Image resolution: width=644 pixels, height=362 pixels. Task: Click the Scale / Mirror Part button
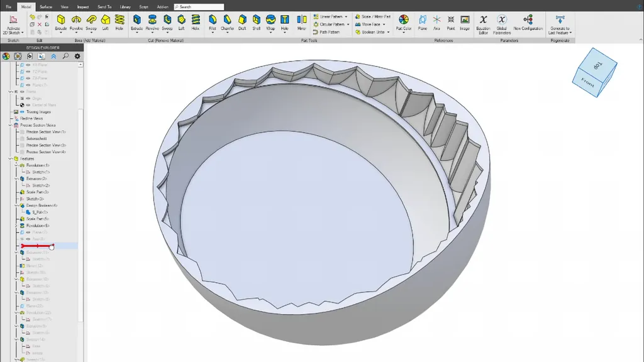point(372,17)
